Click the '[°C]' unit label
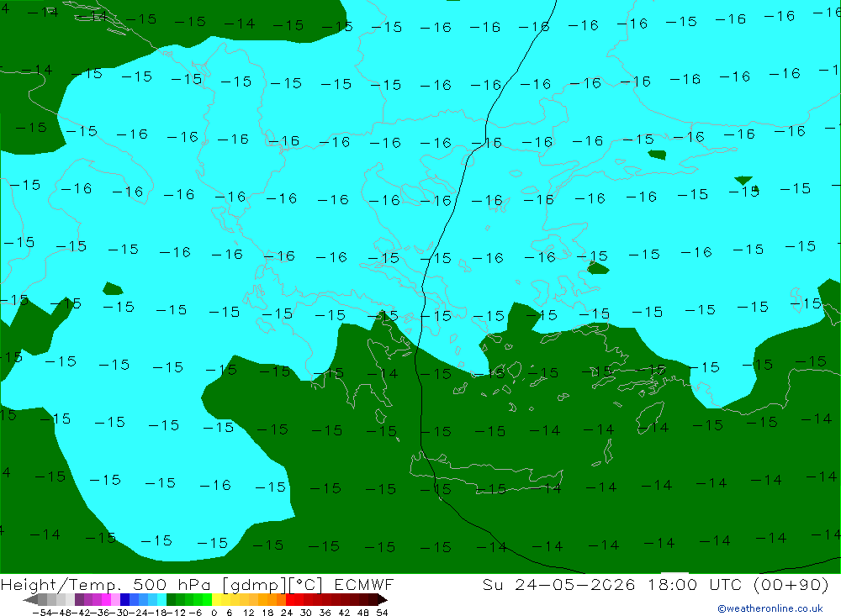The image size is (841, 616). coord(306,585)
